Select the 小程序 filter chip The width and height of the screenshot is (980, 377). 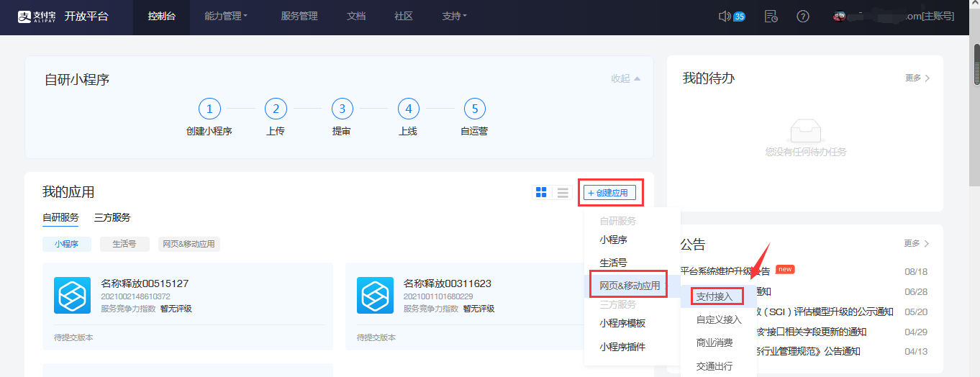click(x=66, y=244)
